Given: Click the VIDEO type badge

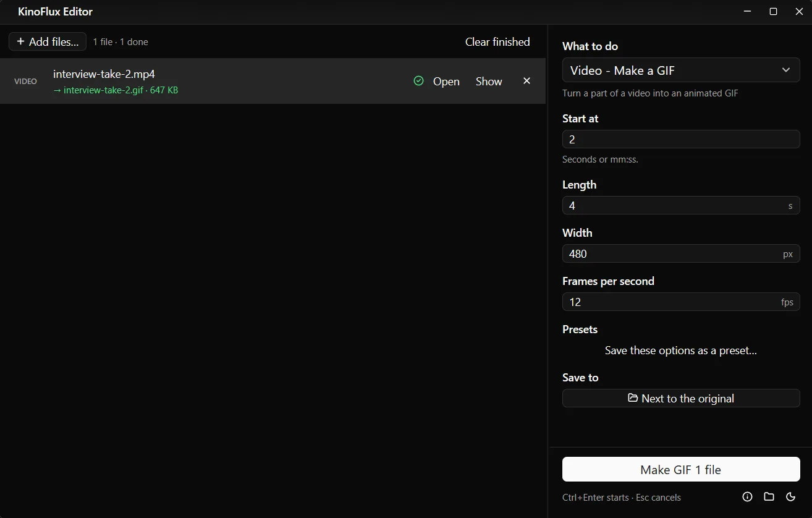Looking at the screenshot, I should pyautogui.click(x=25, y=81).
